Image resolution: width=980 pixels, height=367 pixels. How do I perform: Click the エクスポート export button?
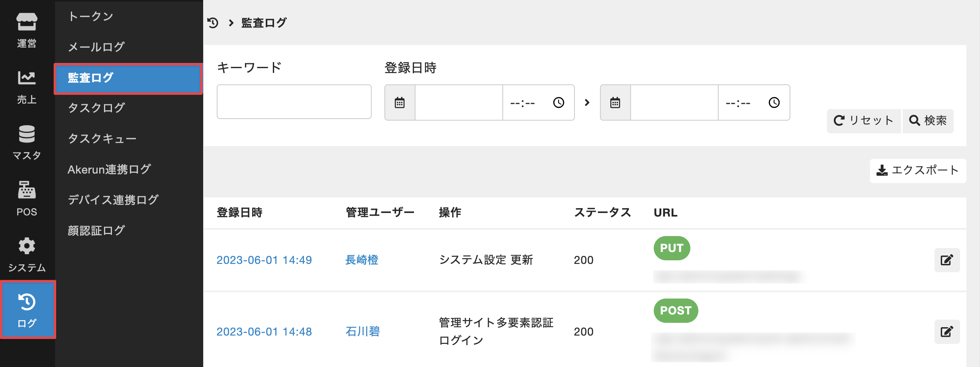tap(917, 170)
